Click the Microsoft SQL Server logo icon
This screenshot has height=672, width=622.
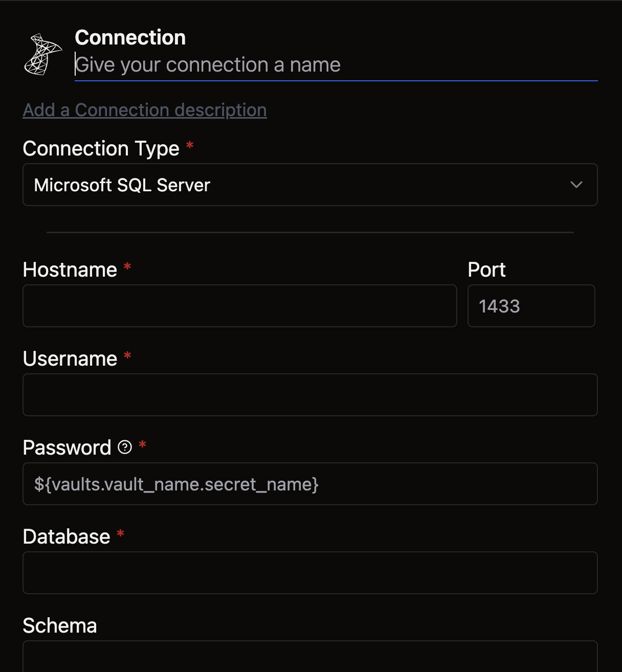click(x=43, y=54)
